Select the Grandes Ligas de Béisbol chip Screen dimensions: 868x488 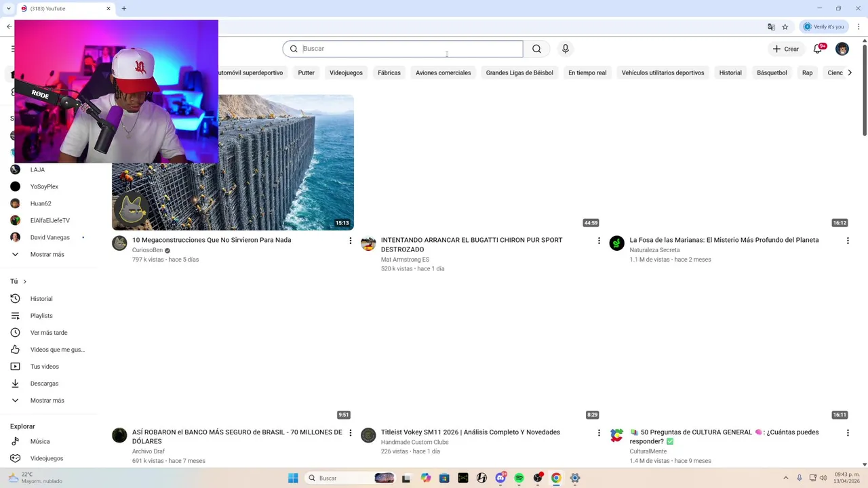click(x=519, y=73)
